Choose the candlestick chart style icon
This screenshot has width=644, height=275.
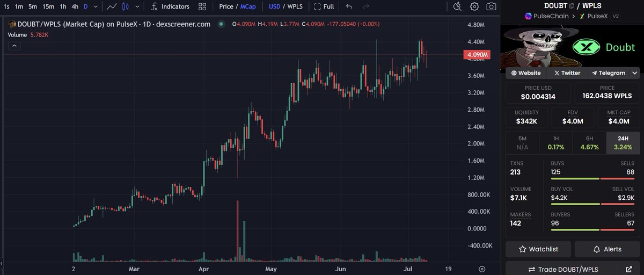(x=126, y=6)
